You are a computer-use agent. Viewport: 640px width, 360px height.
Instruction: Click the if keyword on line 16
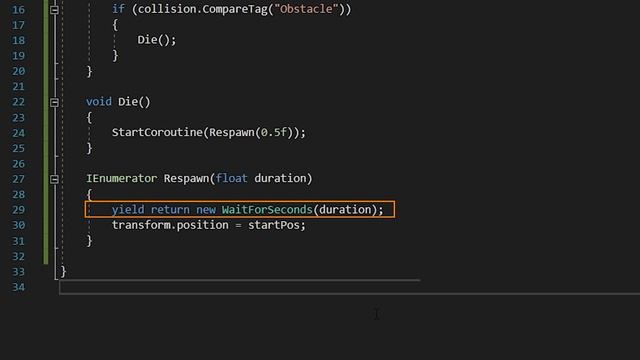(118, 9)
